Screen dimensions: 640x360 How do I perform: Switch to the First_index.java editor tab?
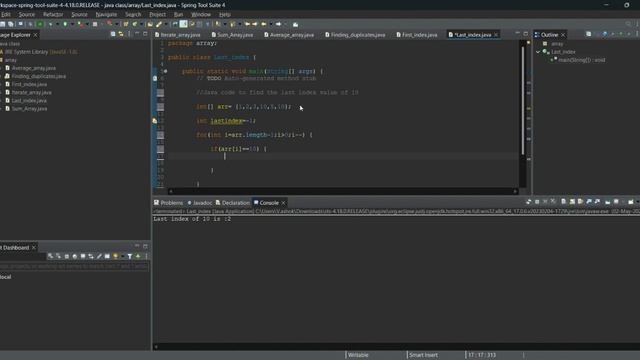(x=417, y=35)
